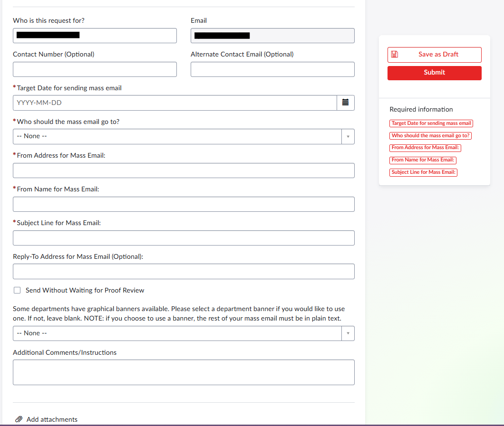Click Subject Line for Mass Email required tag
The width and height of the screenshot is (504, 426).
423,172
